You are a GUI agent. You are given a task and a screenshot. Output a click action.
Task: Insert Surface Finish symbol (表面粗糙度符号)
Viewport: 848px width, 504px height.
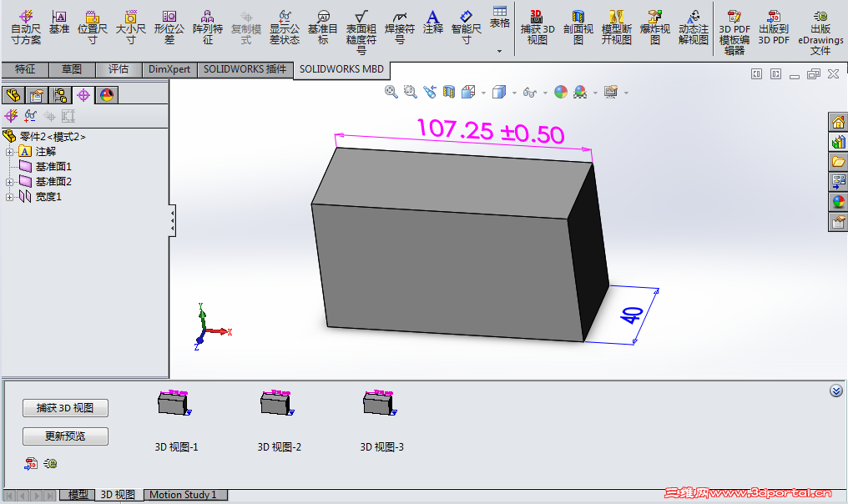pyautogui.click(x=361, y=33)
